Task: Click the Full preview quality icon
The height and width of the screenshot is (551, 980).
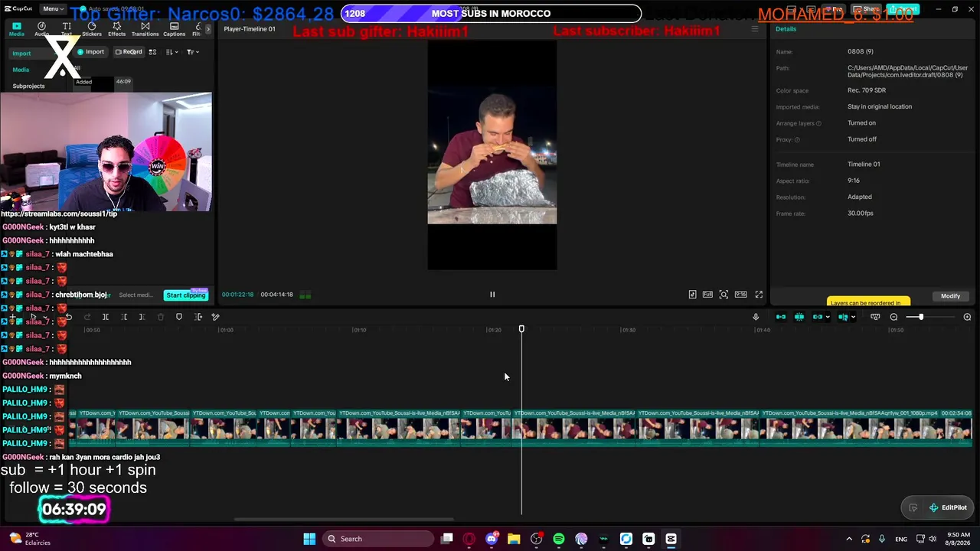Action: coord(707,295)
